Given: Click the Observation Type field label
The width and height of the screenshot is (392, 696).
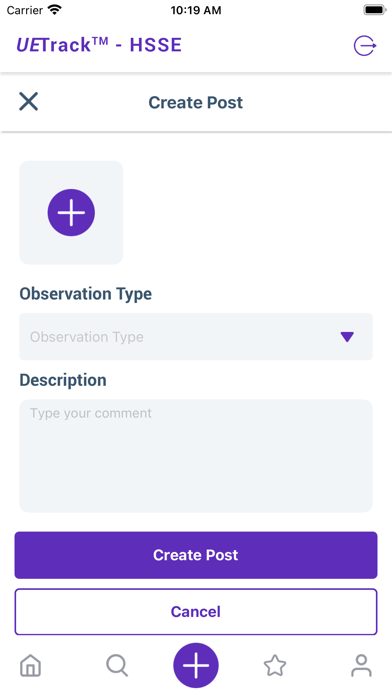Looking at the screenshot, I should pos(86,294).
